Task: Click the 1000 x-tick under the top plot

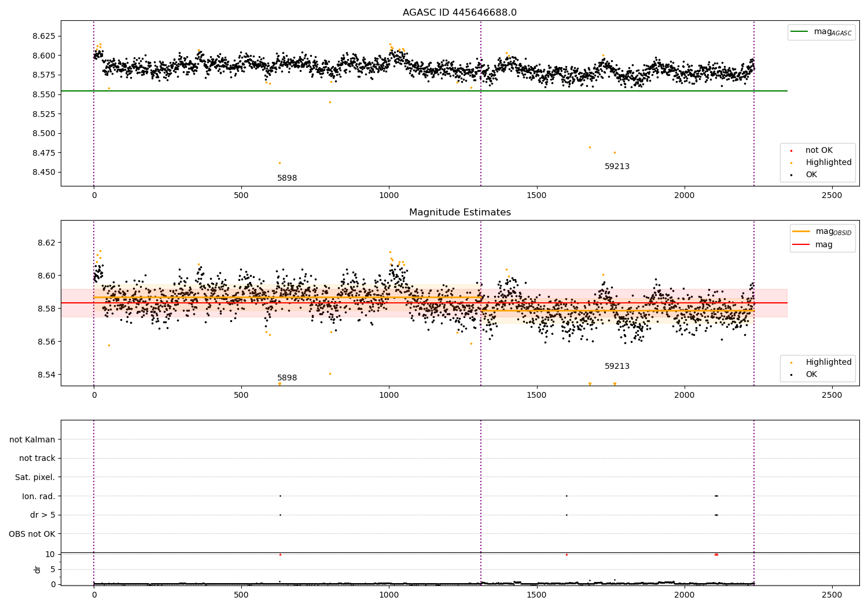Action: tap(389, 196)
